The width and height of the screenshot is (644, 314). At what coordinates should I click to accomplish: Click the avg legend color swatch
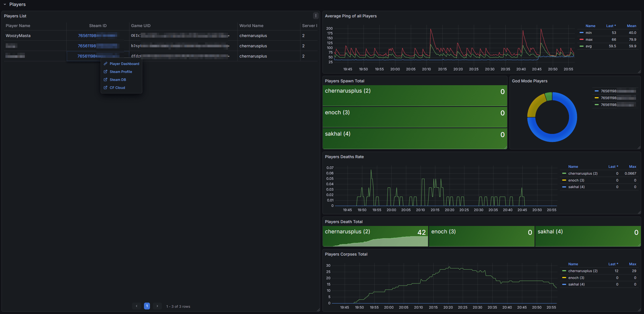[582, 46]
